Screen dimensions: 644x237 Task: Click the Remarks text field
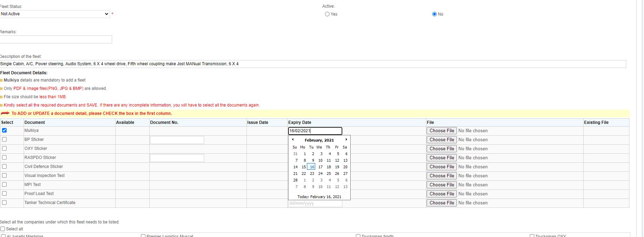coord(56,40)
